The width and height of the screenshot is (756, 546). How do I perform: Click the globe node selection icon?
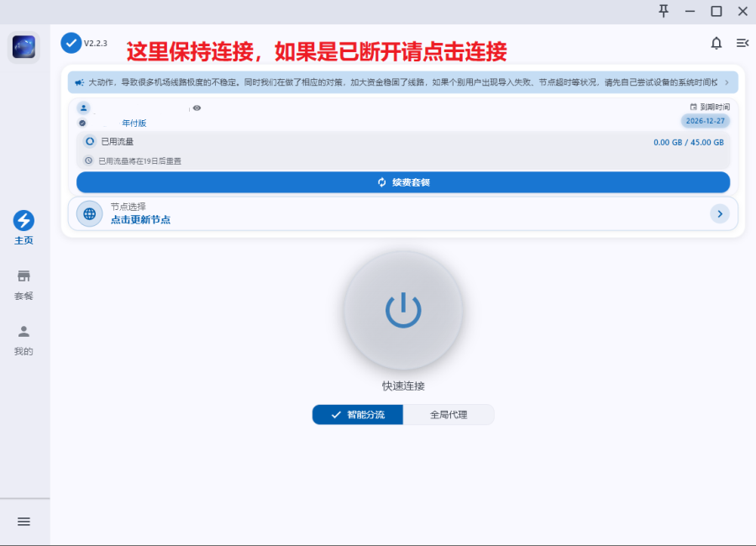click(x=90, y=213)
